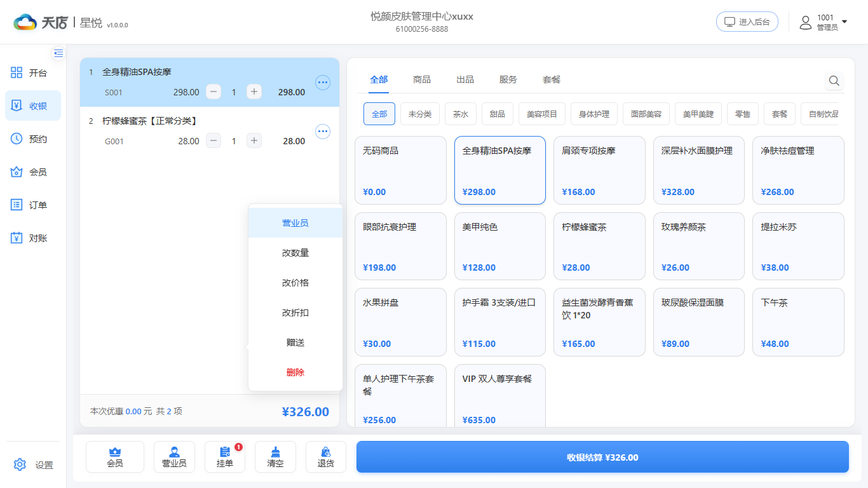Filter by 面部美容 category chip
The image size is (868, 488).
pos(646,114)
